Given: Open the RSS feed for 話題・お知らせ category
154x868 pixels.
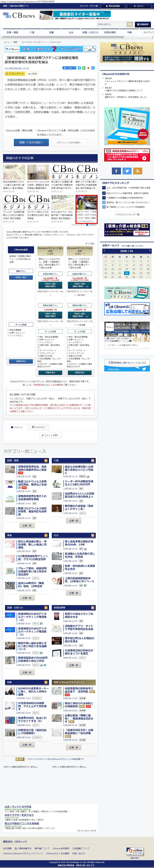Looking at the screenshot, I should tap(46, 608).
